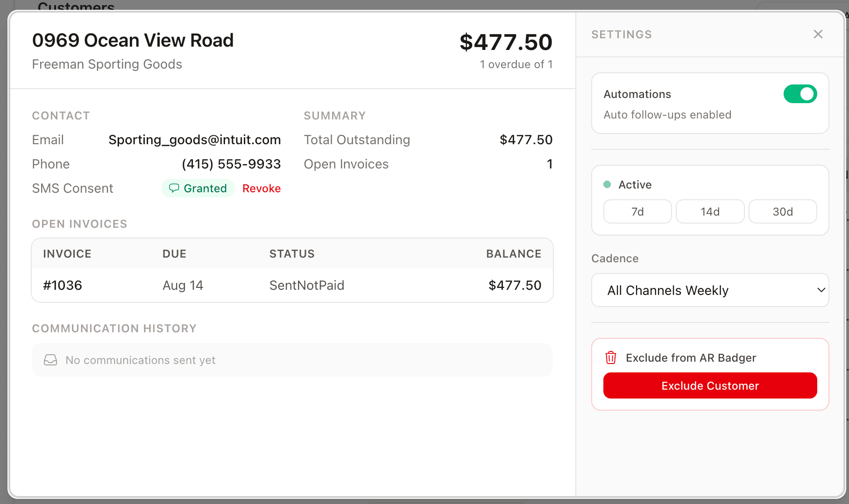849x504 pixels.
Task: Select the 30d cadence option
Action: (x=783, y=211)
